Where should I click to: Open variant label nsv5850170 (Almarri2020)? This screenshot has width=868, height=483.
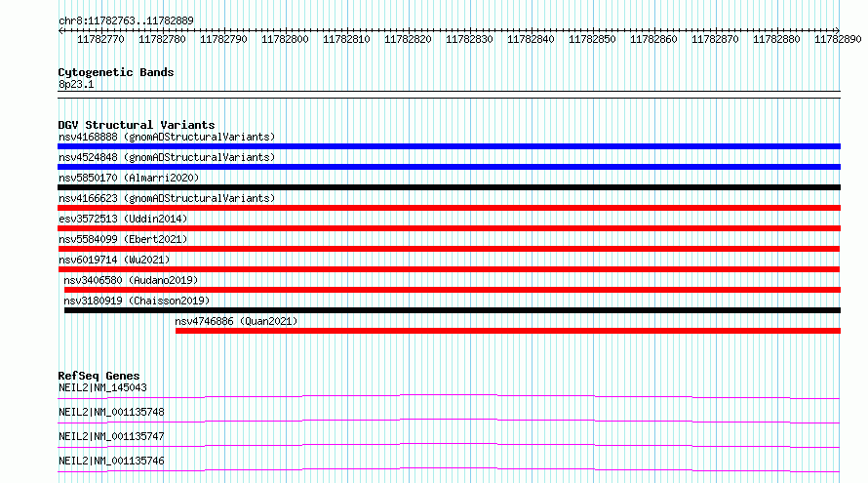tap(129, 178)
